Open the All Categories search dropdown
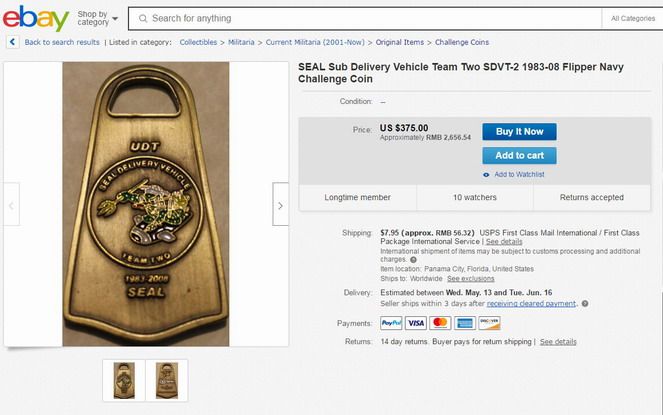663x415 pixels. tap(633, 19)
